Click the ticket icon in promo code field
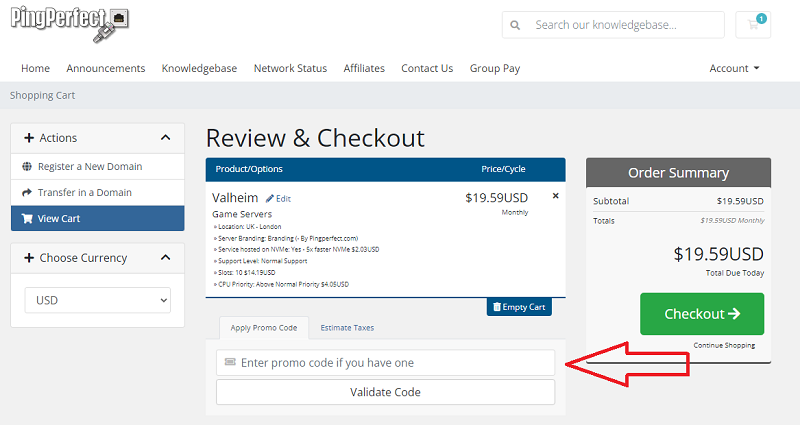Image resolution: width=800 pixels, height=425 pixels. pos(230,362)
